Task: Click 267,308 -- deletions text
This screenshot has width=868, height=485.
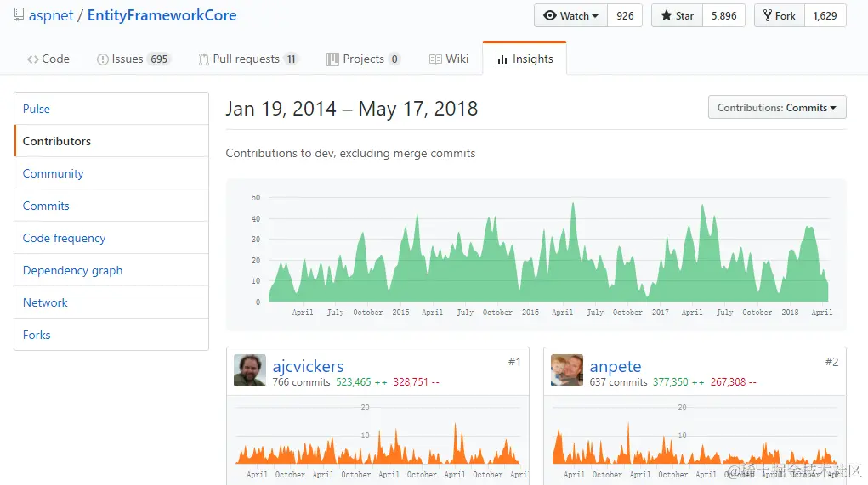Action: click(x=734, y=382)
